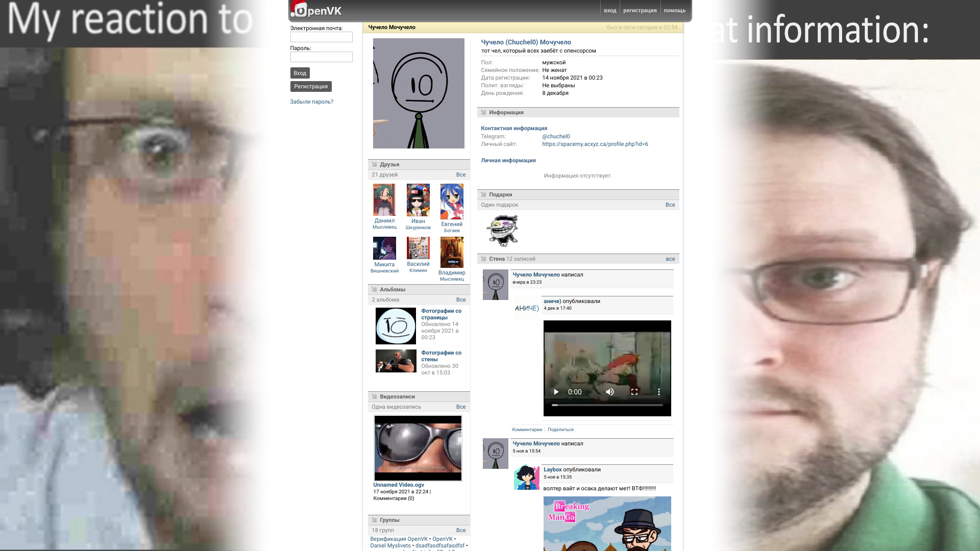980x551 pixels.
Task: Click the АНИЧЕ group avatar
Action: point(526,308)
